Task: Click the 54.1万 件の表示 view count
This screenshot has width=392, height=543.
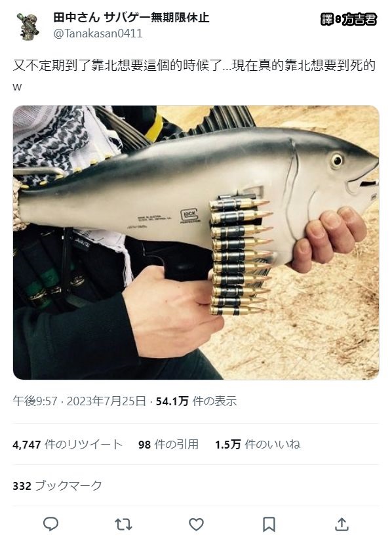Action: [197, 401]
